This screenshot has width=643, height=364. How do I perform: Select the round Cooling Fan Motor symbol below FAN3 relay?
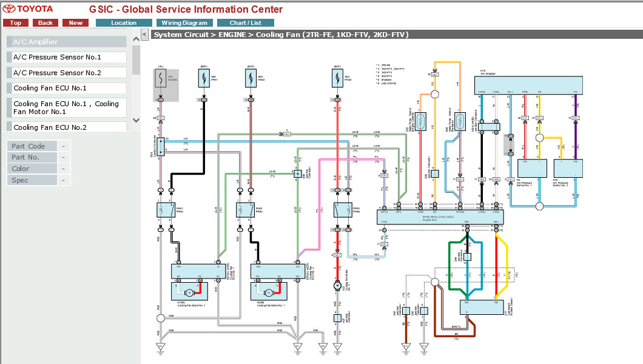[x=337, y=286]
